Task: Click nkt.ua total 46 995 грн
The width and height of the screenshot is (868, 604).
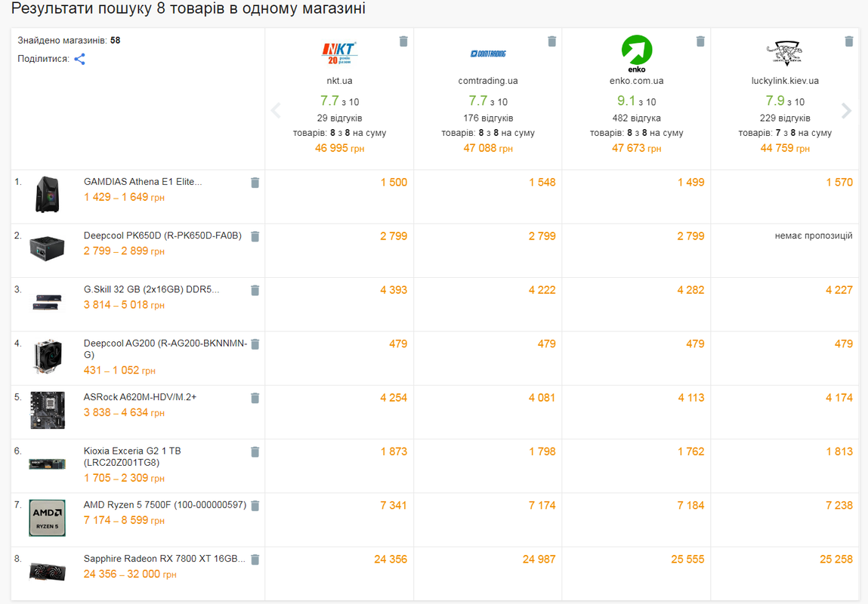Action: coord(339,148)
